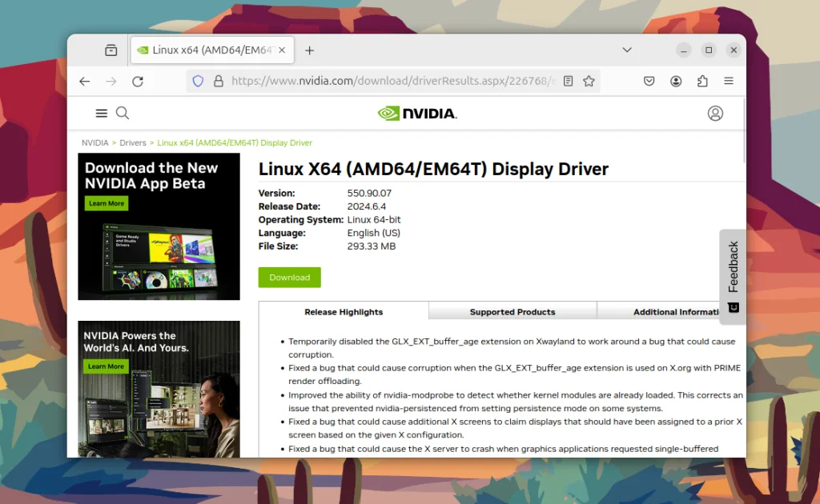Click the Display Driver page heading
This screenshot has height=504, width=820.
(433, 169)
